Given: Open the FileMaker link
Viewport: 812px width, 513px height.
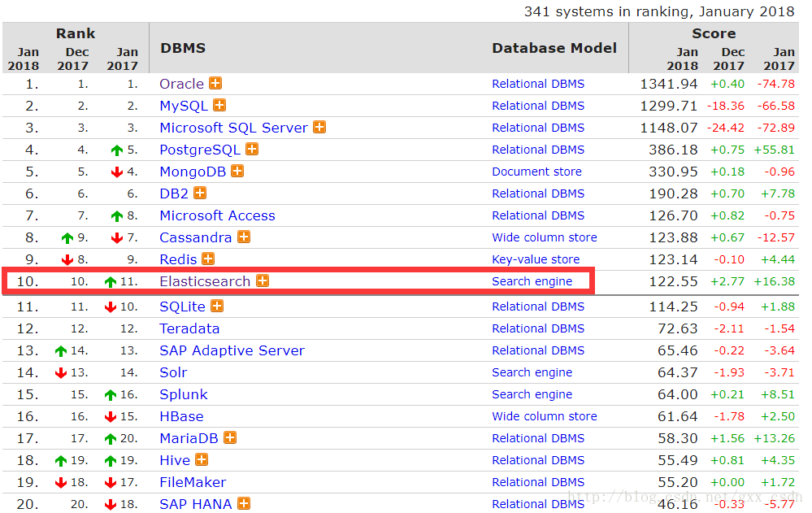Looking at the screenshot, I should pyautogui.click(x=193, y=482).
